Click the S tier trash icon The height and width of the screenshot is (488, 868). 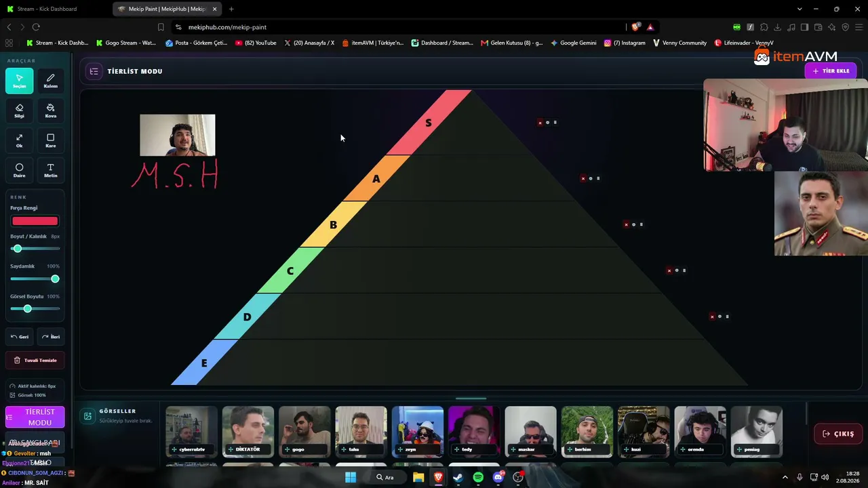pyautogui.click(x=555, y=123)
